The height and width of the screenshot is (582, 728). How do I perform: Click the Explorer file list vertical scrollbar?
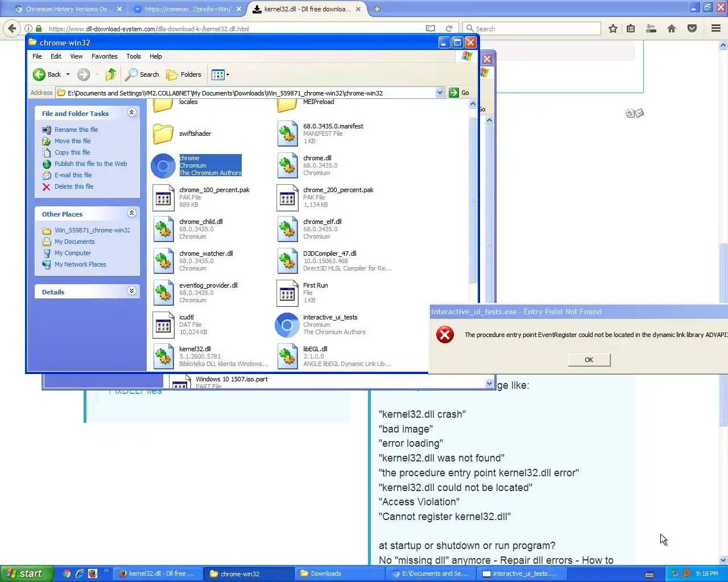point(473,199)
